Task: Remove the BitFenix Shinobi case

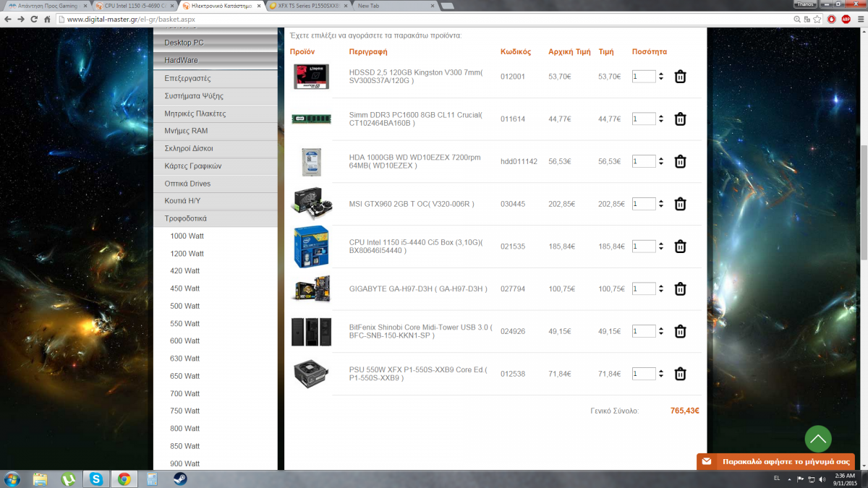Action: click(680, 331)
